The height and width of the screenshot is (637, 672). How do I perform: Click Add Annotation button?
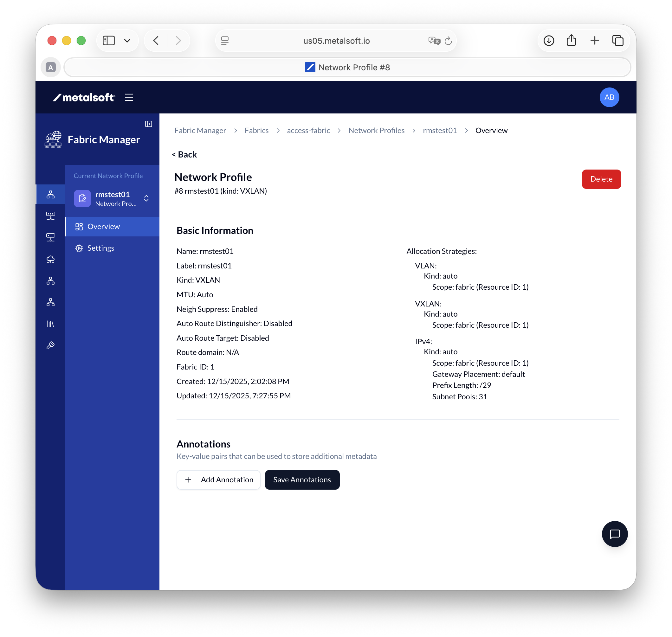click(218, 479)
